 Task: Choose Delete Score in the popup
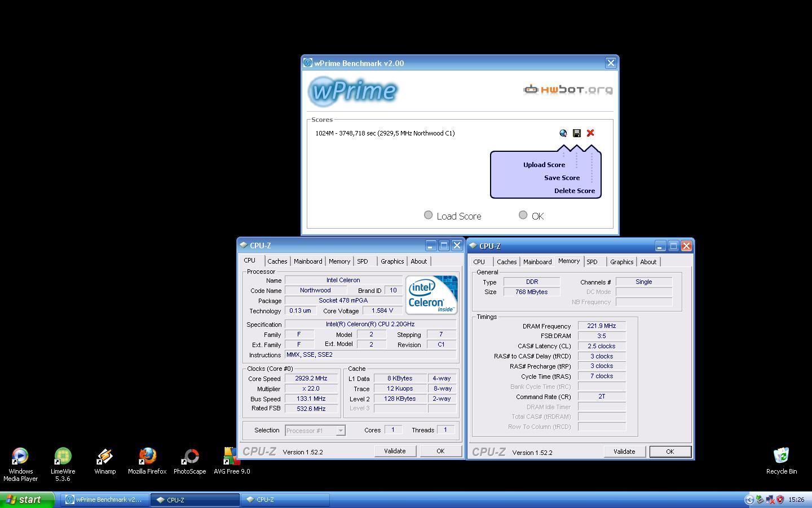coord(575,191)
